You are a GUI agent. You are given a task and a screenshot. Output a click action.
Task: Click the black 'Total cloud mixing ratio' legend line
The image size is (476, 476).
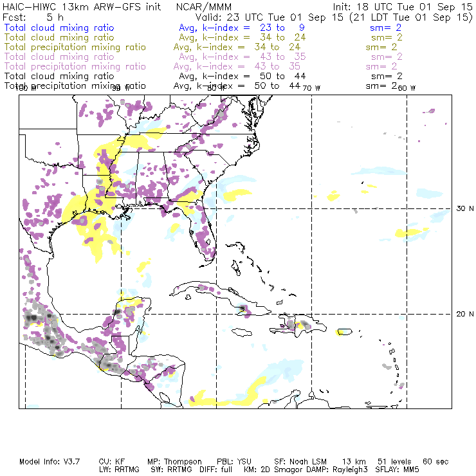[x=59, y=76]
